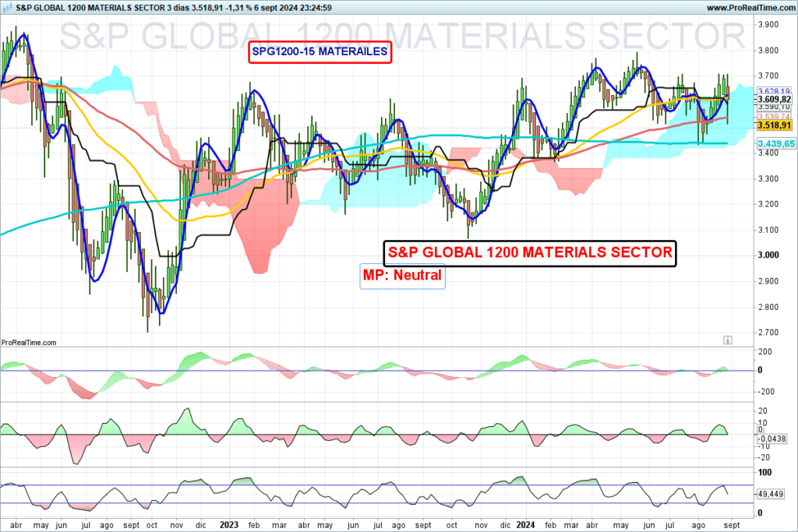Click the -0,0438 indicator value label
This screenshot has width=798, height=532.
[x=772, y=439]
